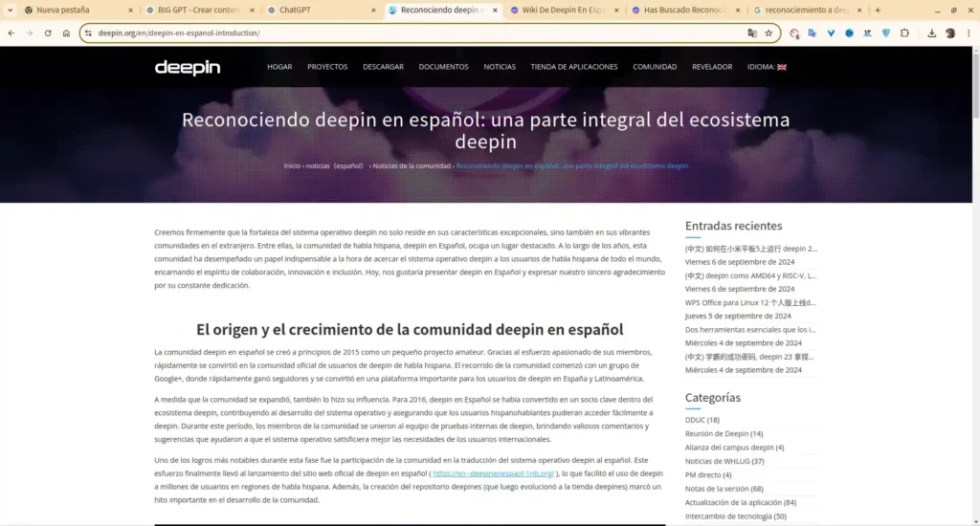
Task: Open the red timer extension icon
Action: [794, 33]
